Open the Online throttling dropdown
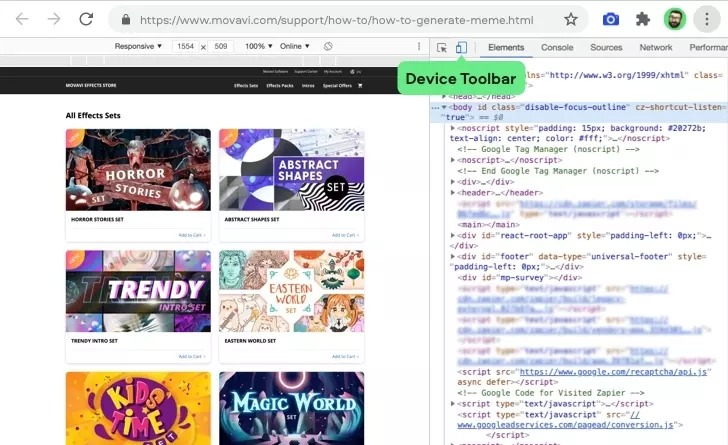 point(294,46)
